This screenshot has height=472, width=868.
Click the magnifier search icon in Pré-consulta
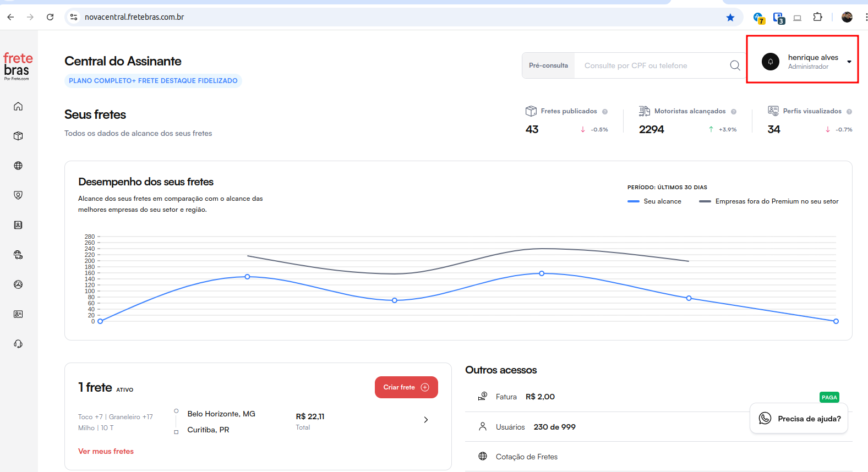click(735, 65)
